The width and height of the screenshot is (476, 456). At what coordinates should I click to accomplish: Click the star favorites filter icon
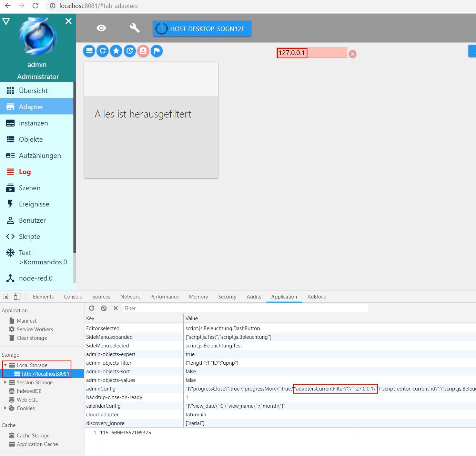(x=116, y=51)
